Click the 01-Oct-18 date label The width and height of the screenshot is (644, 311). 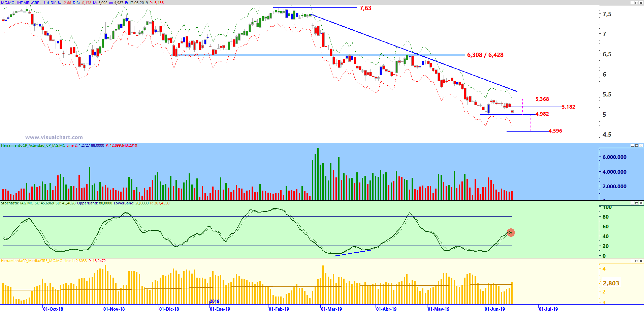pos(53,309)
